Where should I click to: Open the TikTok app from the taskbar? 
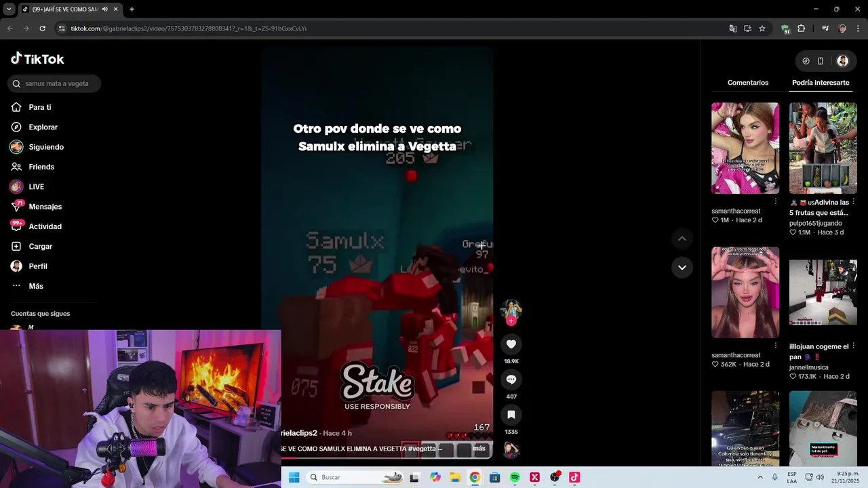[574, 477]
